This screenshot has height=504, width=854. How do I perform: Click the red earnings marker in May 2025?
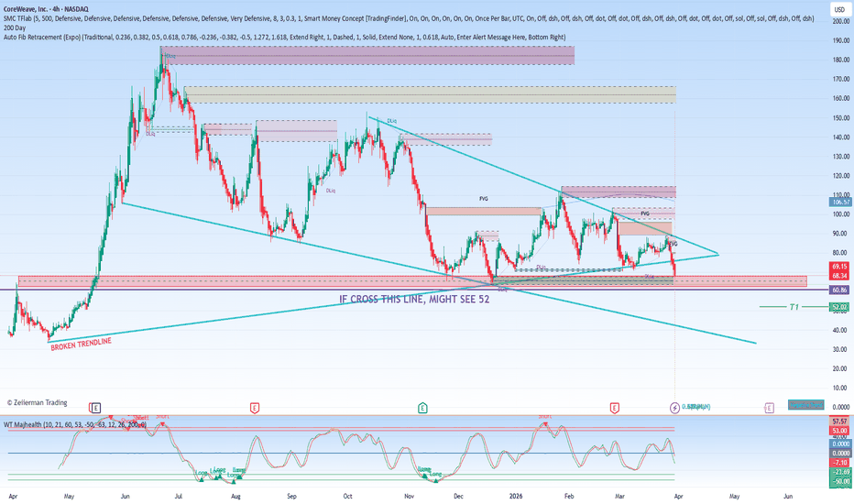[x=94, y=406]
